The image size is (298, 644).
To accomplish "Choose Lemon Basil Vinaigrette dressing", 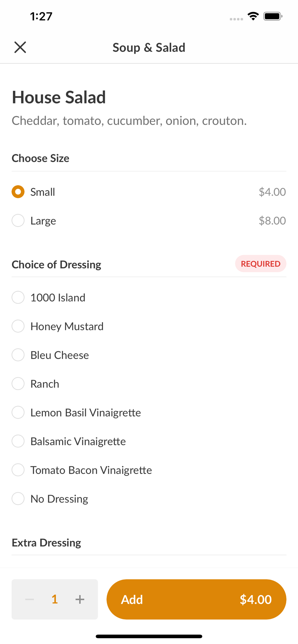I will pos(18,412).
